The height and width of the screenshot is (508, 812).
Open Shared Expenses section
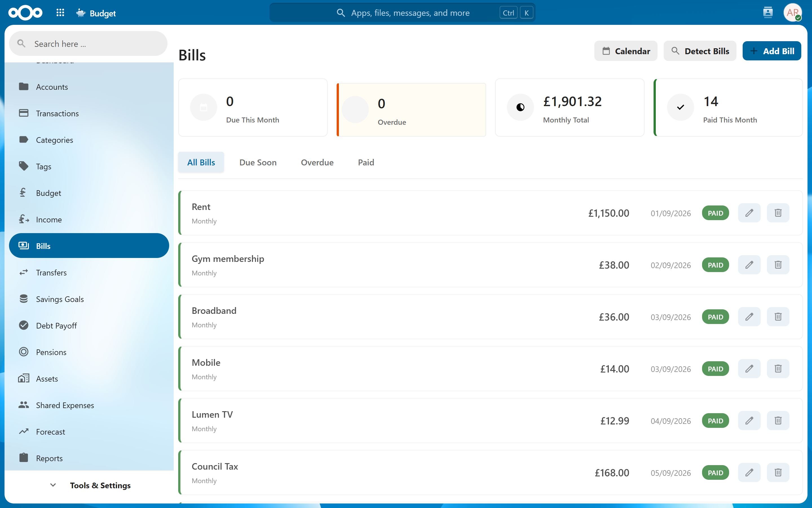point(89,405)
